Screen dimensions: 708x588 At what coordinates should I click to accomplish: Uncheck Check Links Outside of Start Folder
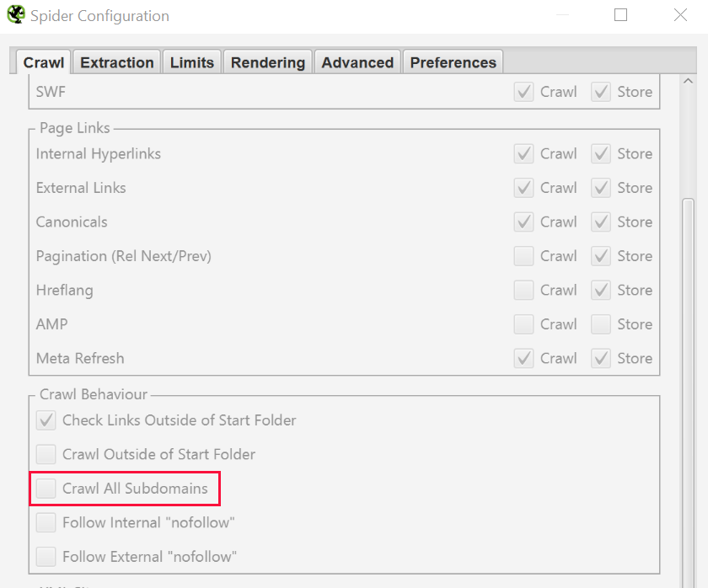46,420
